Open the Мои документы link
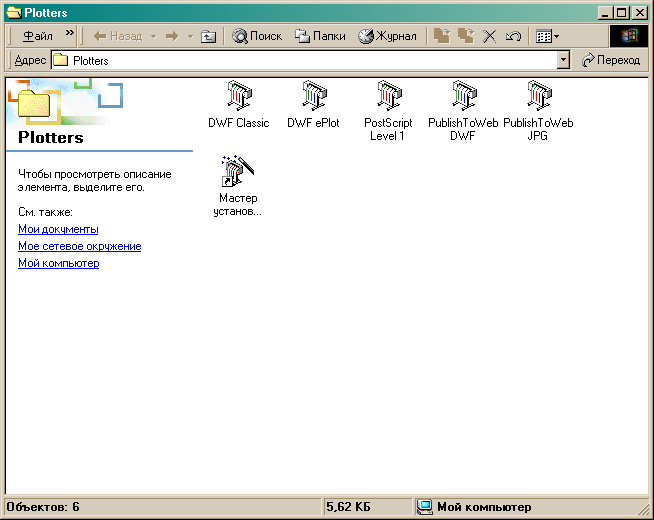The height and width of the screenshot is (520, 654). tap(58, 229)
